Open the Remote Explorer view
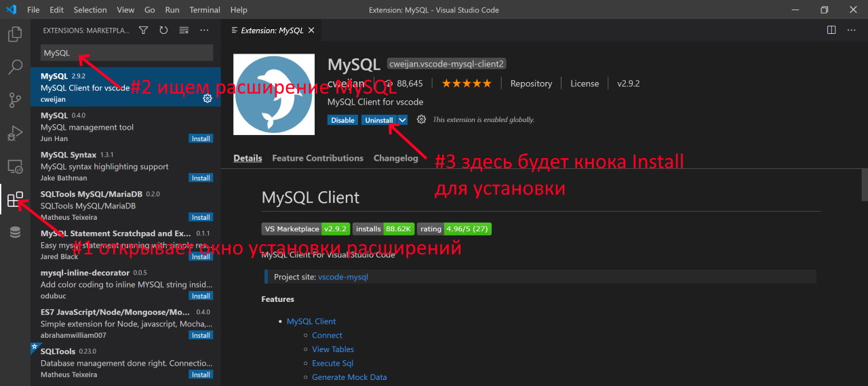This screenshot has width=868, height=386. click(15, 166)
